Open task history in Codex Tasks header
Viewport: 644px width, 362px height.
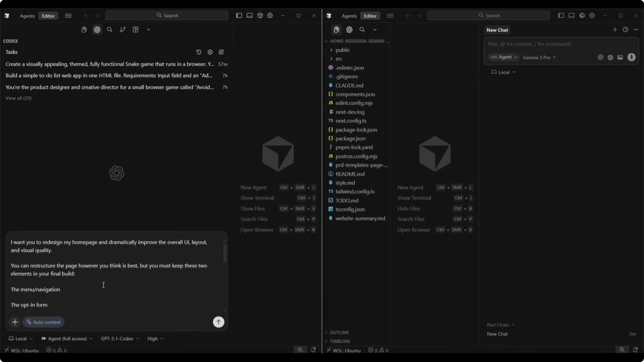[199, 52]
